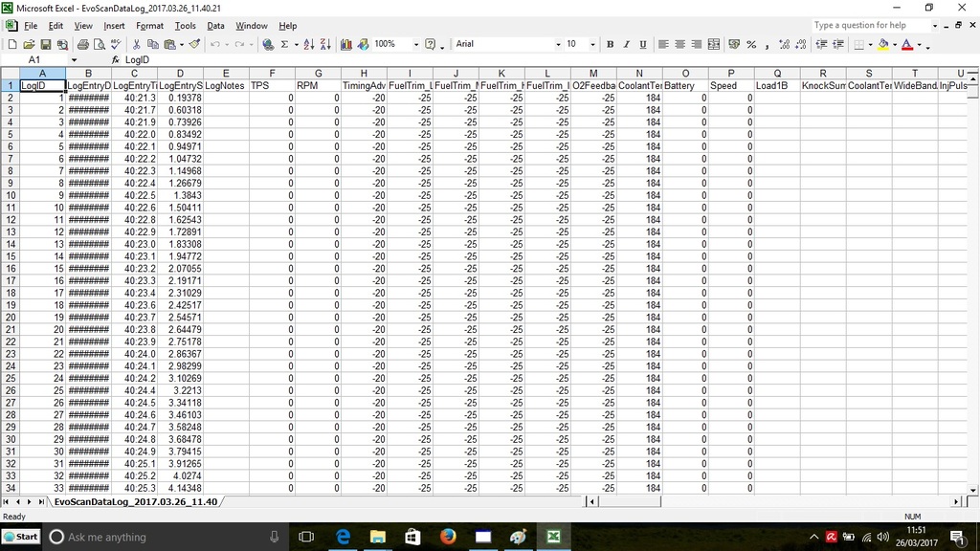This screenshot has width=980, height=551.
Task: Click the vertical scrollbar down arrow
Action: click(973, 491)
